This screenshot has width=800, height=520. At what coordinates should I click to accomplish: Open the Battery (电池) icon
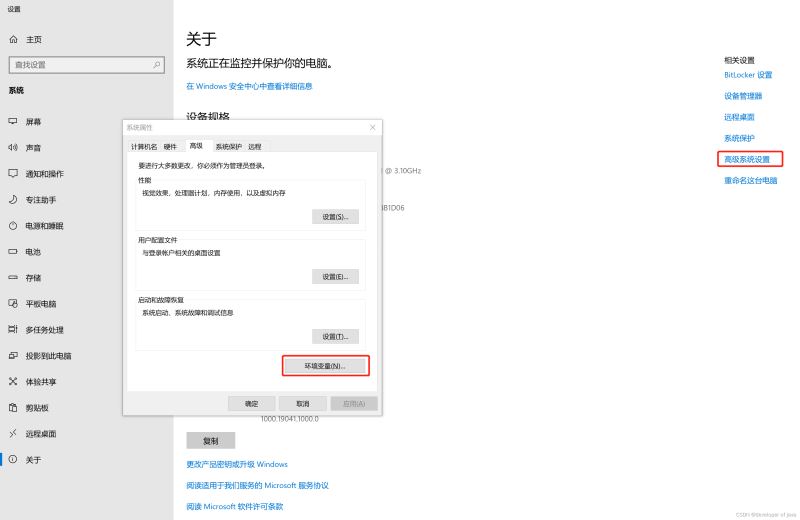[x=13, y=252]
